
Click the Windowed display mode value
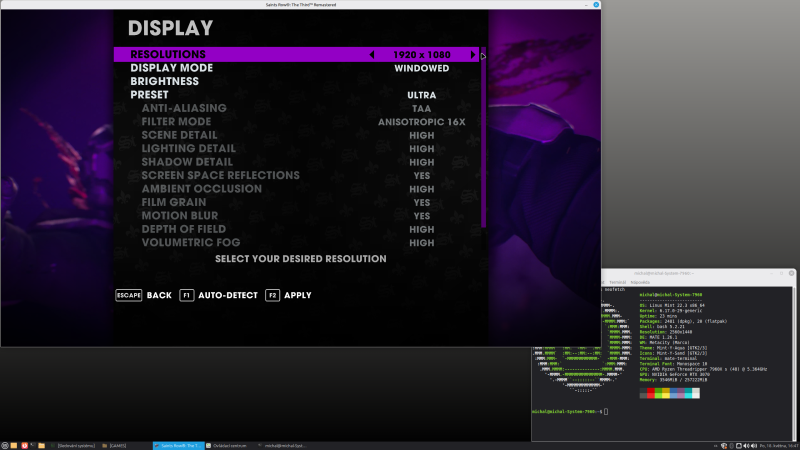click(421, 68)
